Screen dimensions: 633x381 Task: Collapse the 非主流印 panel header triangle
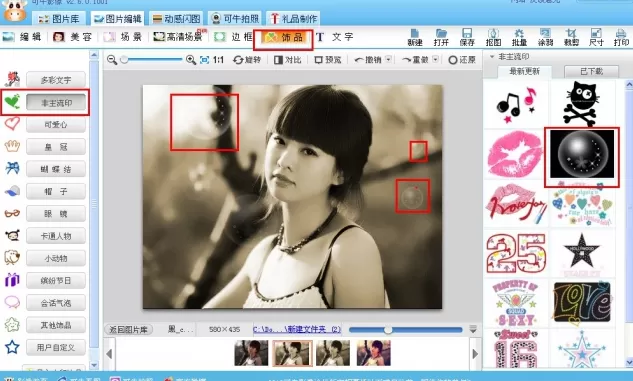point(492,57)
